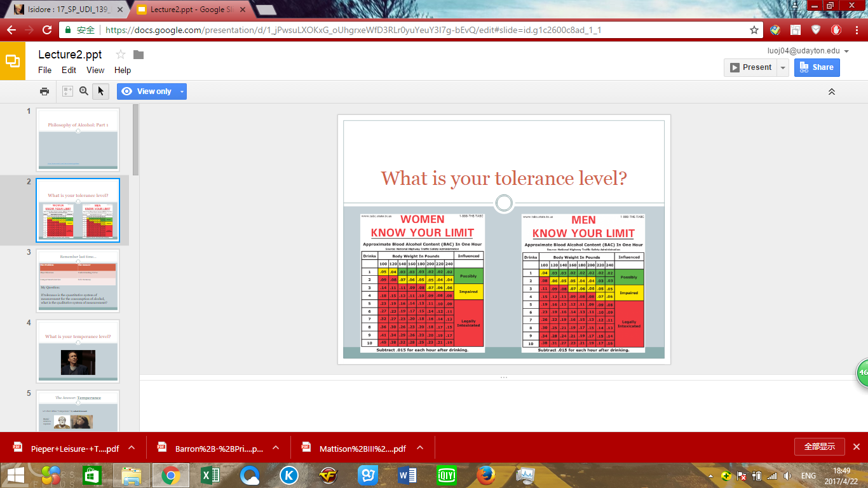Reload the page with the refresh icon
Viewport: 868px width, 488px height.
pos(46,30)
